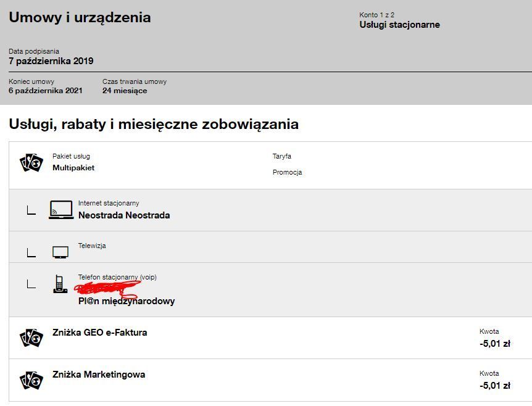Click the contract duration 24 miesiące

(x=125, y=90)
